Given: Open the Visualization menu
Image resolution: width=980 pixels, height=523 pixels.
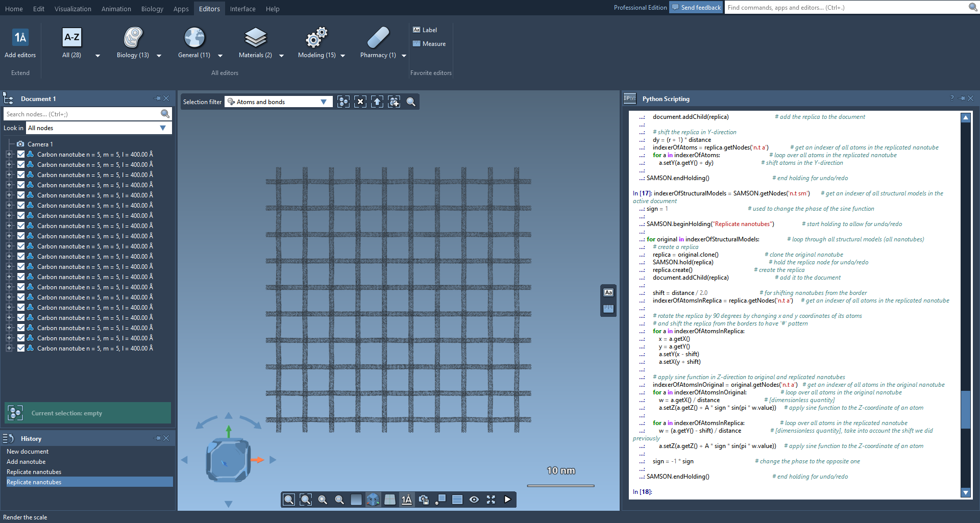Looking at the screenshot, I should (73, 9).
